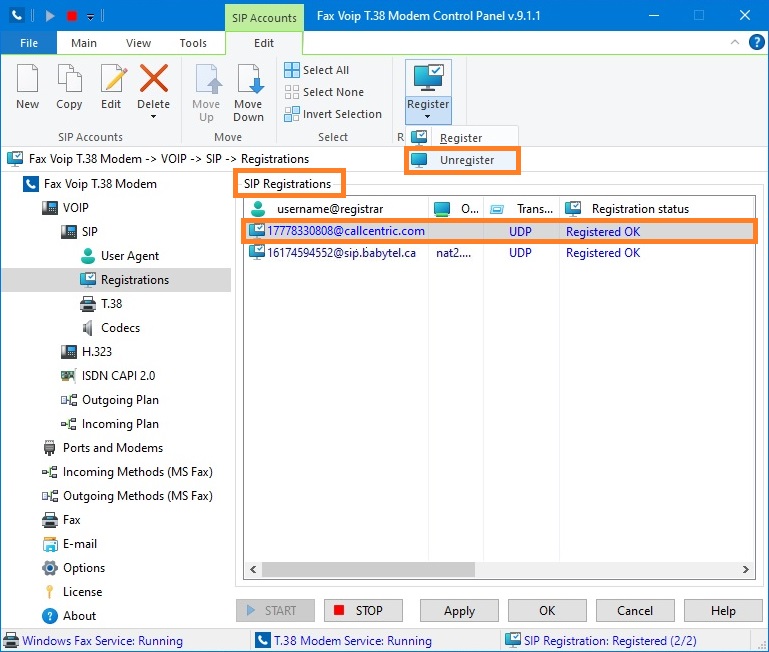769x652 pixels.
Task: Click the SIP Accounts contextual tab
Action: [x=264, y=18]
